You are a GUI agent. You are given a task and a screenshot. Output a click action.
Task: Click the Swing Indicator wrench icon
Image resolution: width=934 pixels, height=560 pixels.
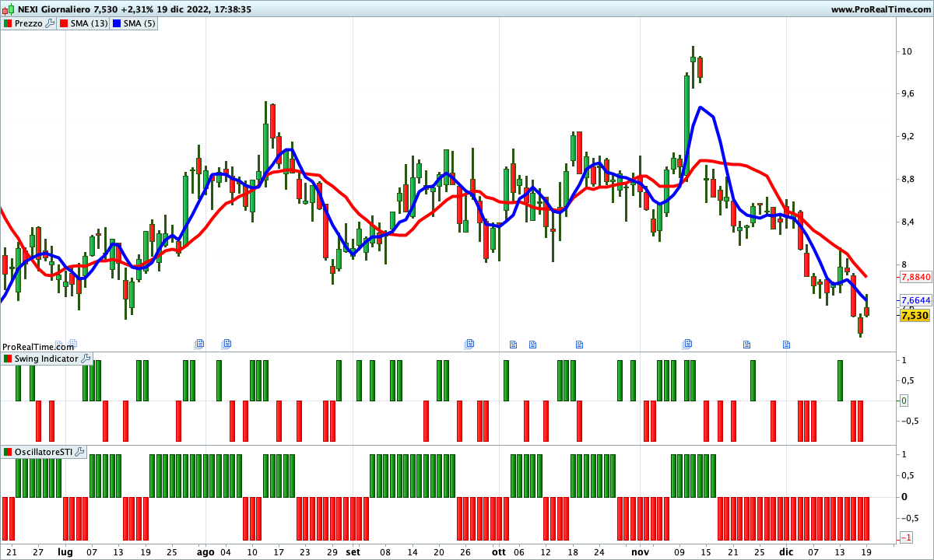tap(86, 359)
